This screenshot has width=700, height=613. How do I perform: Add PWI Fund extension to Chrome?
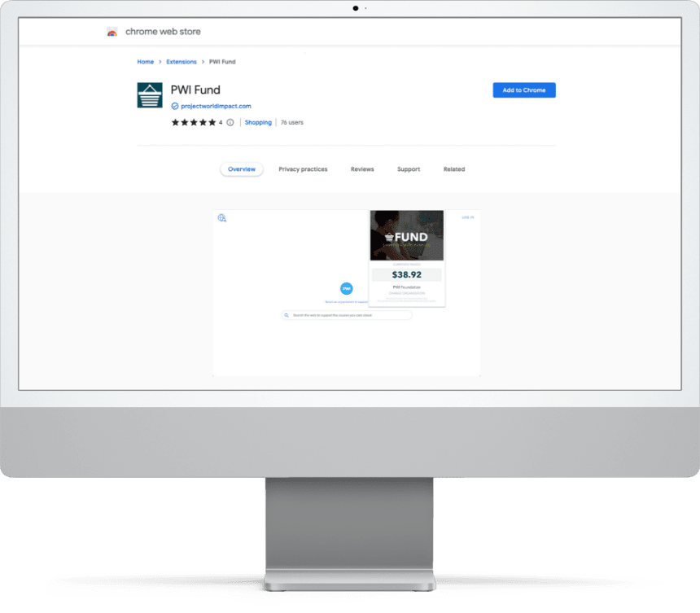524,90
